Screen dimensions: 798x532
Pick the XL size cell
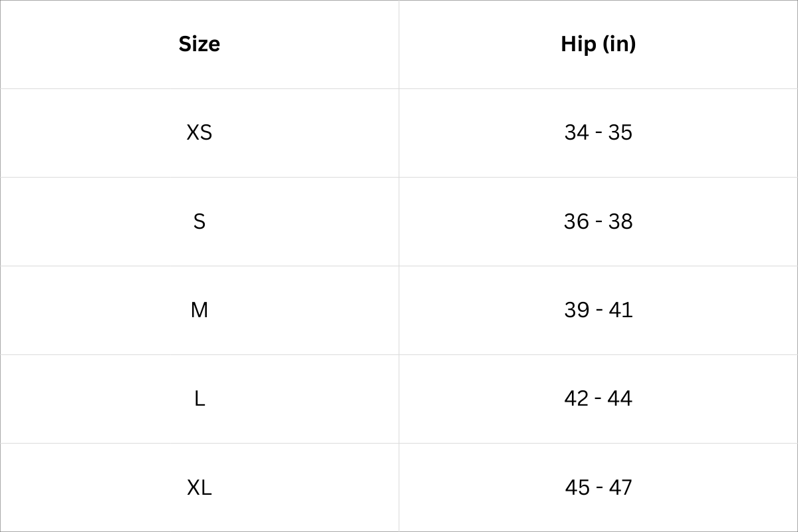[199, 487]
